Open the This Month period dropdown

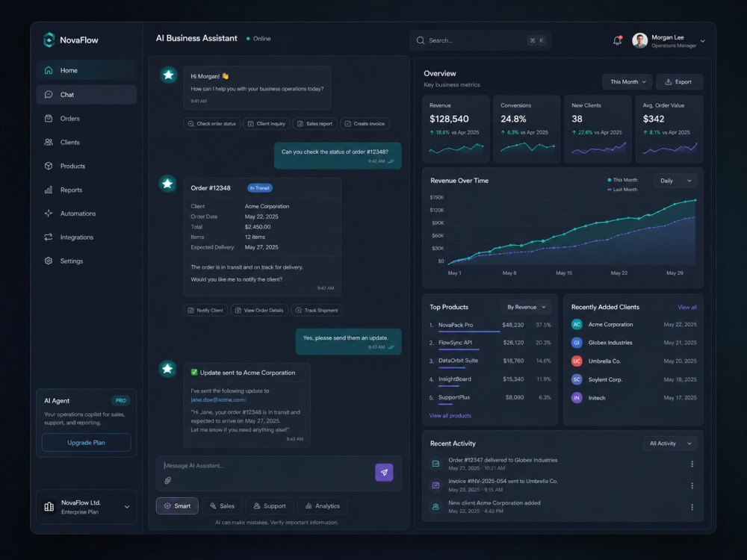click(627, 82)
